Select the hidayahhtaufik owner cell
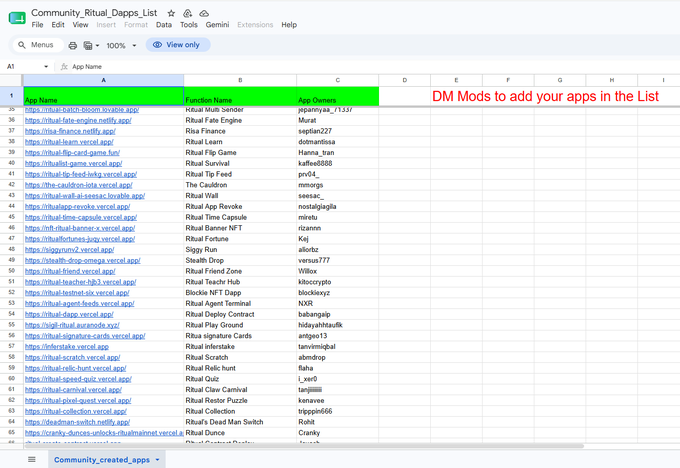The width and height of the screenshot is (680, 468). tap(337, 325)
